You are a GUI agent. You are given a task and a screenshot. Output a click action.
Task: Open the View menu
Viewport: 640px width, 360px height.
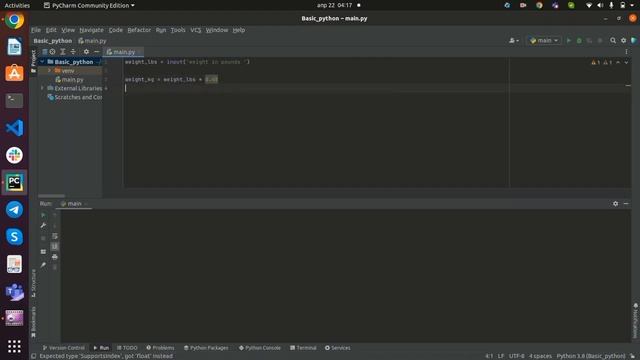pyautogui.click(x=68, y=30)
